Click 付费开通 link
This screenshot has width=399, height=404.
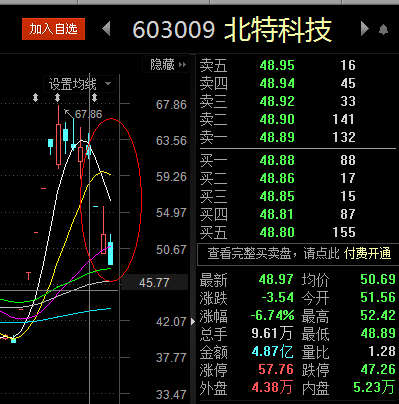tap(367, 253)
